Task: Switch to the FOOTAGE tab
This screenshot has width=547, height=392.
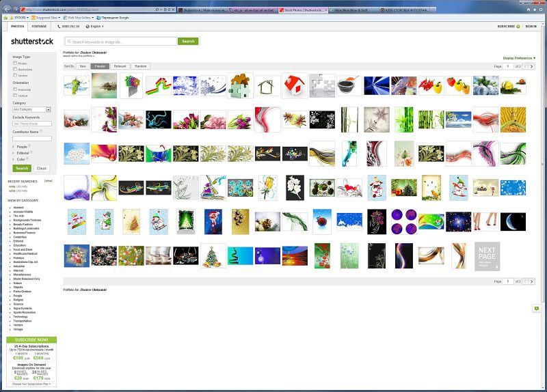Action: [39, 27]
